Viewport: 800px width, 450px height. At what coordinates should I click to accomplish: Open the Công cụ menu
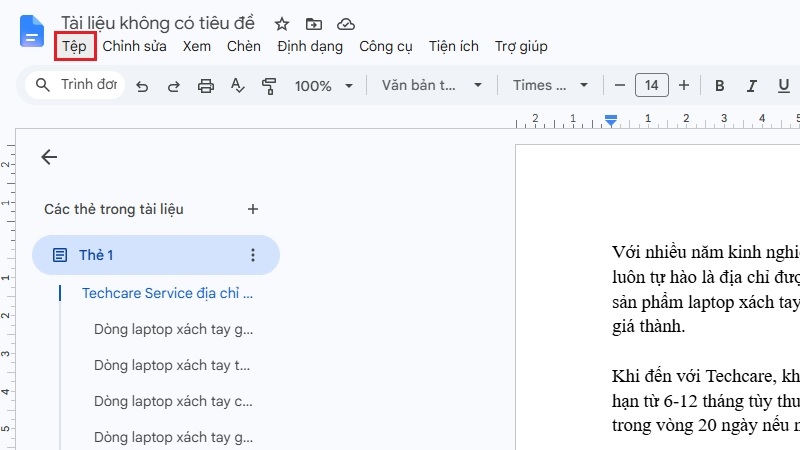coord(385,46)
